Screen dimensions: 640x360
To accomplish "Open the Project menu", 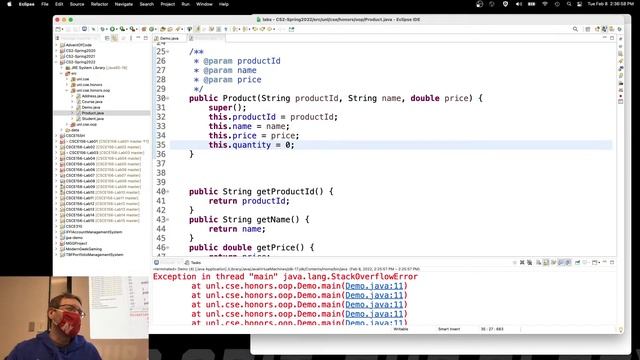I will point(167,4).
